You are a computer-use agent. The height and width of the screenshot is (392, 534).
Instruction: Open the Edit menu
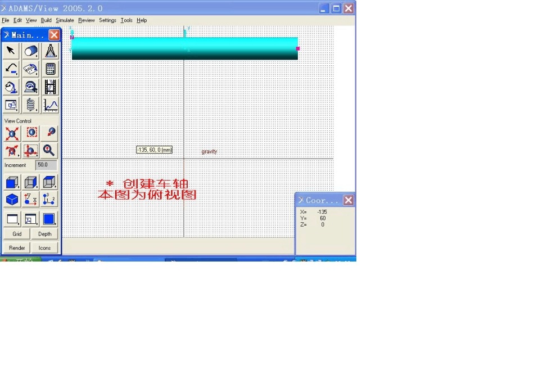click(18, 20)
